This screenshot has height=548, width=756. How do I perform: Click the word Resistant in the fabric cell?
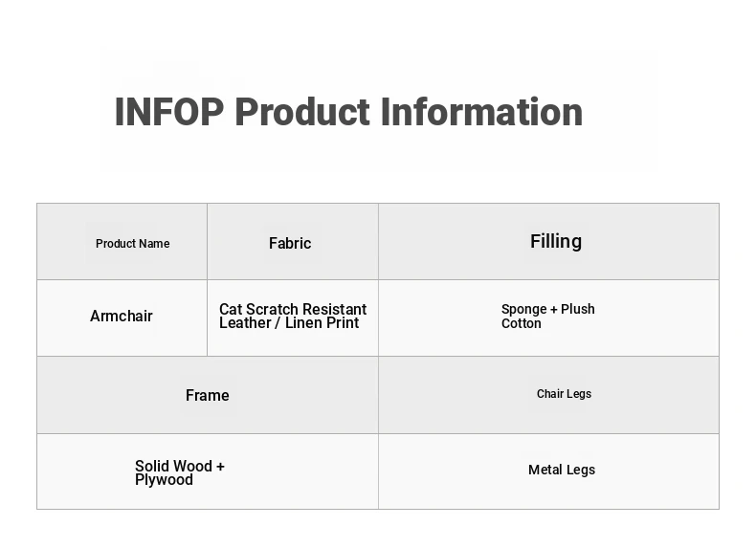coord(332,309)
